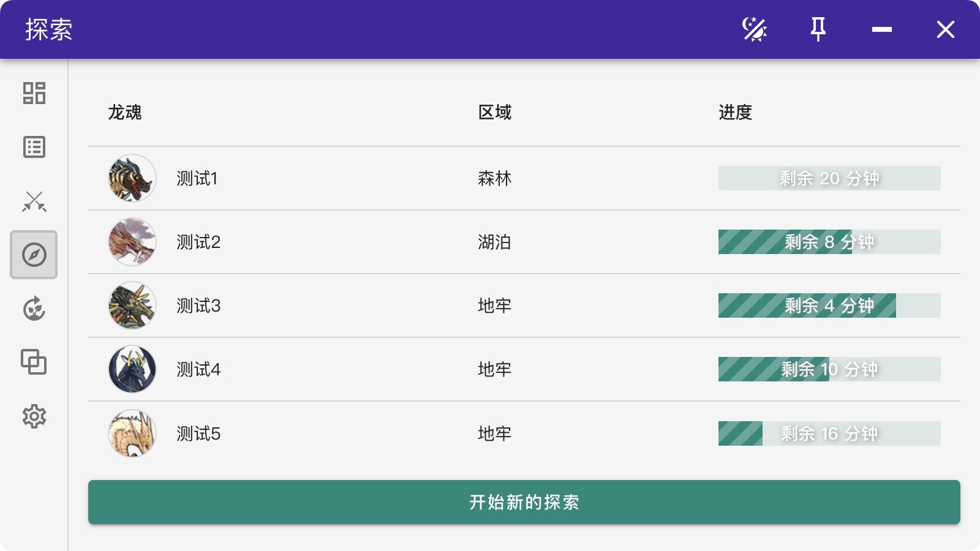
Task: Click the 进度 column header
Action: point(735,113)
